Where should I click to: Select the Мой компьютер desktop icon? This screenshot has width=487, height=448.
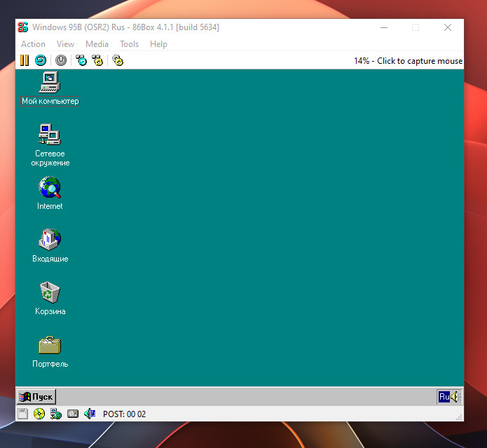(x=50, y=83)
